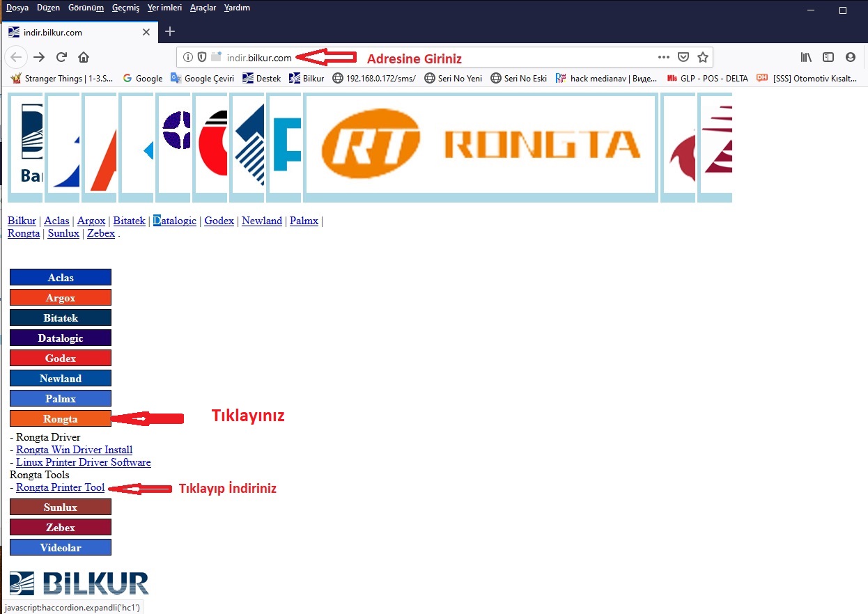Bookmark this page with the star icon
This screenshot has width=868, height=614.
[x=703, y=57]
